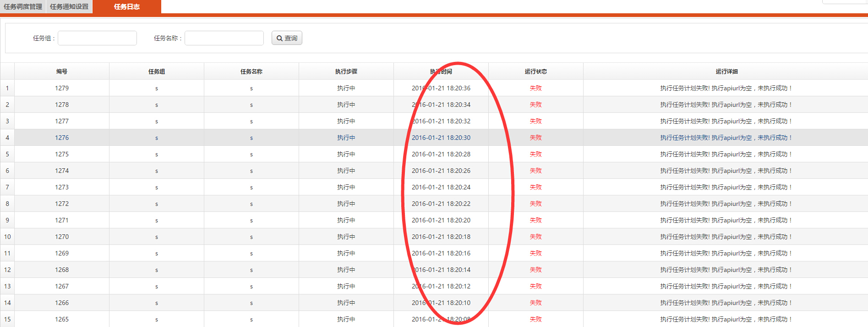Select the row numbered 1278
The width and height of the screenshot is (868, 327).
(x=434, y=105)
